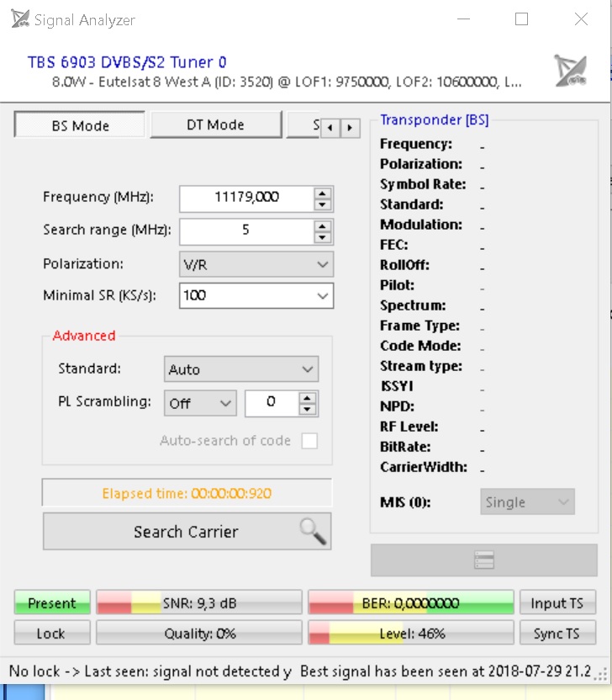
Task: Increase Frequency with the up spinner arrow
Action: (322, 194)
